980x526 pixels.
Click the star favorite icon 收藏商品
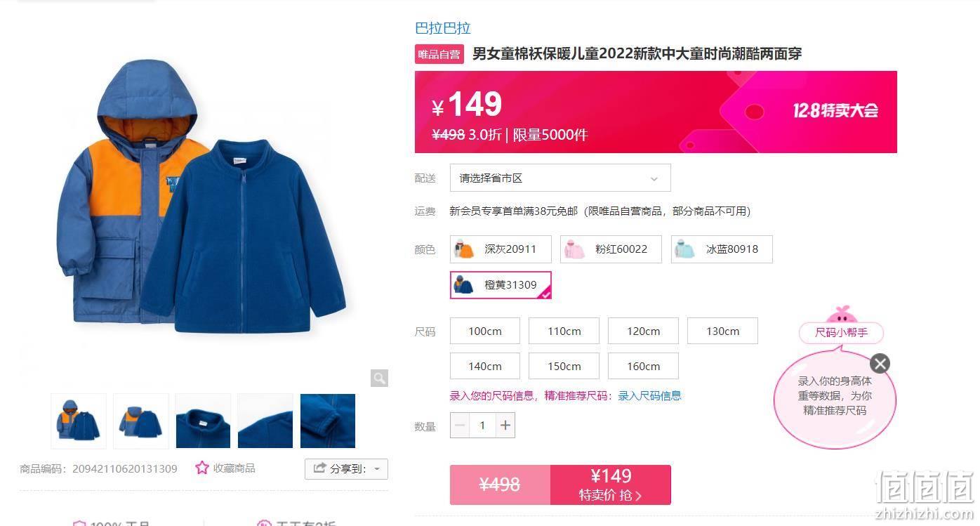[x=202, y=468]
